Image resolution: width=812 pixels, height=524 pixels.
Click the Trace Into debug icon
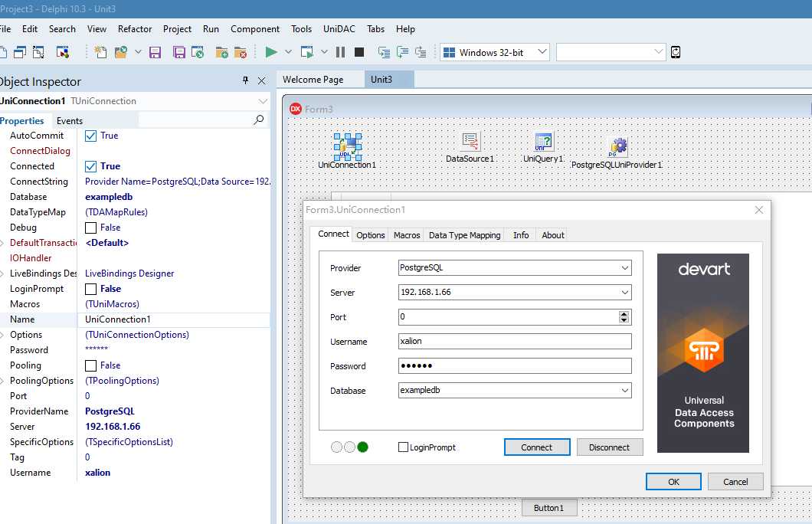pyautogui.click(x=384, y=52)
